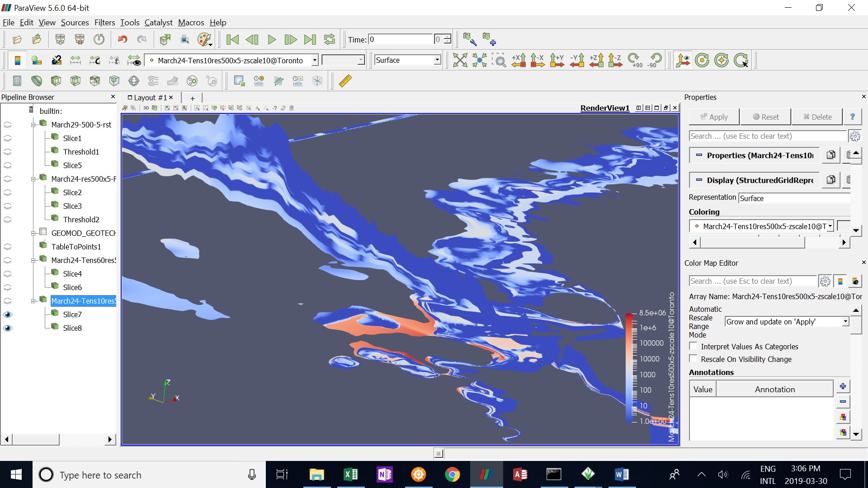This screenshot has width=868, height=488.
Task: Collapse the March29-500-5-rst tree node
Action: pos(33,125)
